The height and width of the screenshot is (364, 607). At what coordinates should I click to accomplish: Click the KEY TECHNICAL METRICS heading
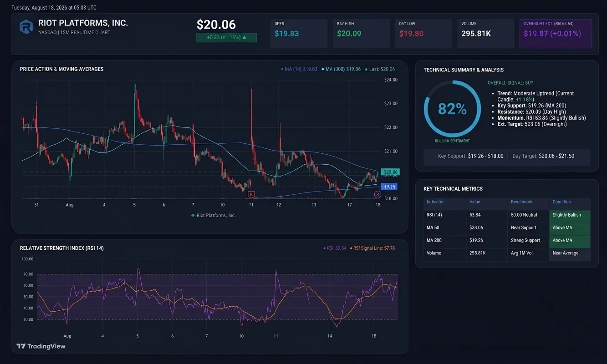[453, 189]
